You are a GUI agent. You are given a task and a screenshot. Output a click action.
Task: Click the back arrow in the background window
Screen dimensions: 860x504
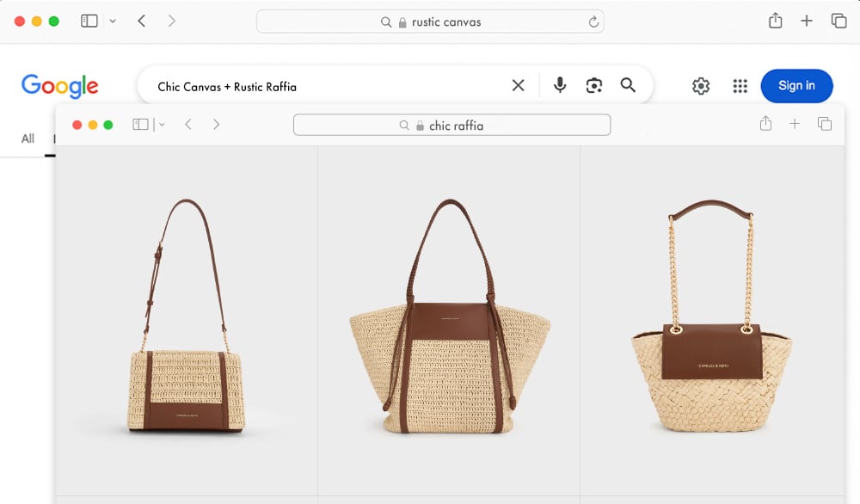tap(141, 21)
